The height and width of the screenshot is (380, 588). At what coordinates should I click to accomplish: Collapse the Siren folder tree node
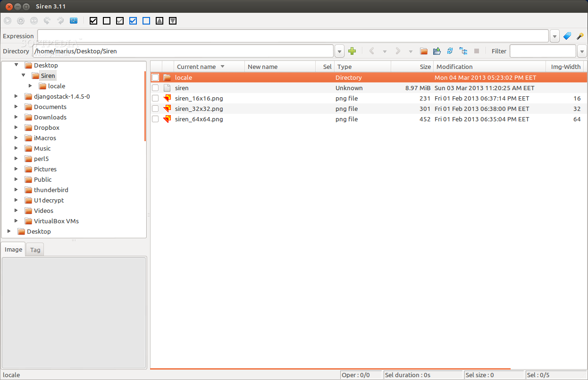tap(23, 76)
